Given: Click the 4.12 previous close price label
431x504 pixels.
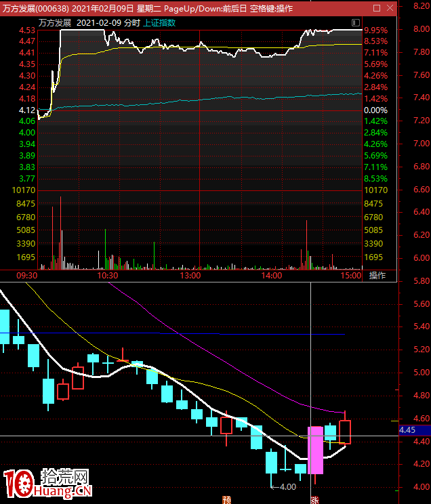Looking at the screenshot, I should (x=27, y=110).
